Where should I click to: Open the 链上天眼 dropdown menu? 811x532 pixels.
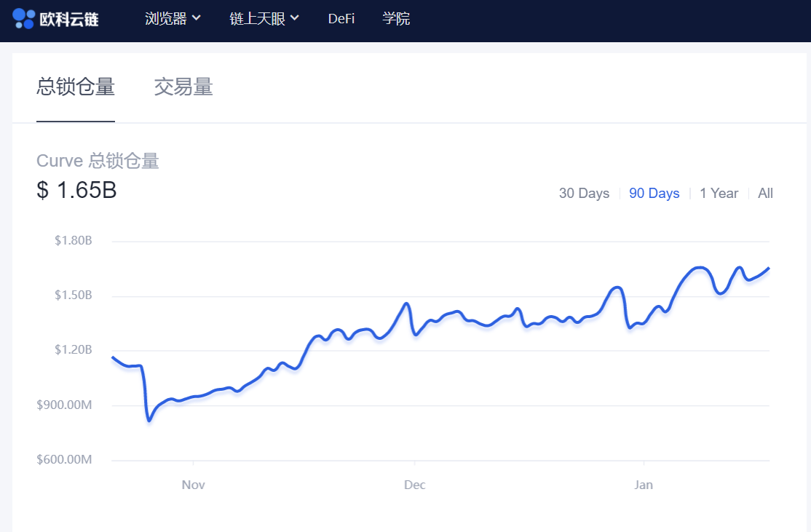(x=264, y=19)
